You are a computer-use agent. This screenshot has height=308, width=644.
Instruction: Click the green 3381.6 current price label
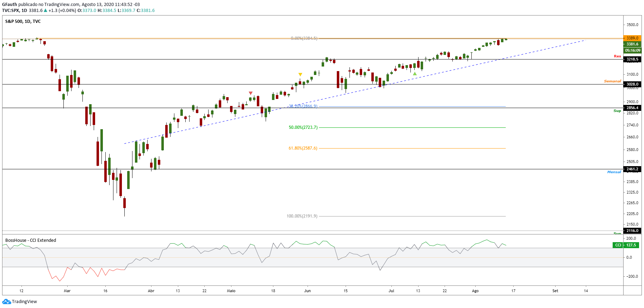coord(632,44)
